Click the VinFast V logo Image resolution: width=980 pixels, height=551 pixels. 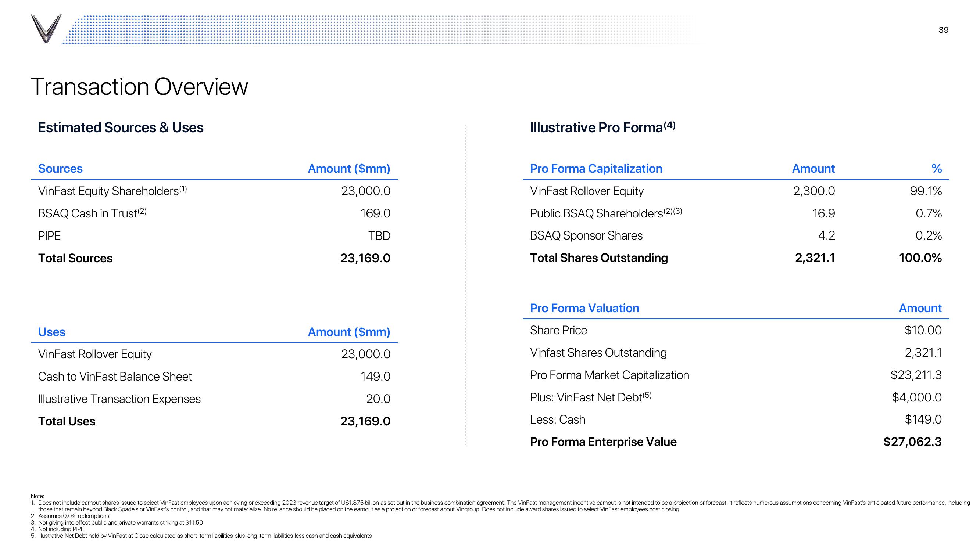pyautogui.click(x=46, y=29)
